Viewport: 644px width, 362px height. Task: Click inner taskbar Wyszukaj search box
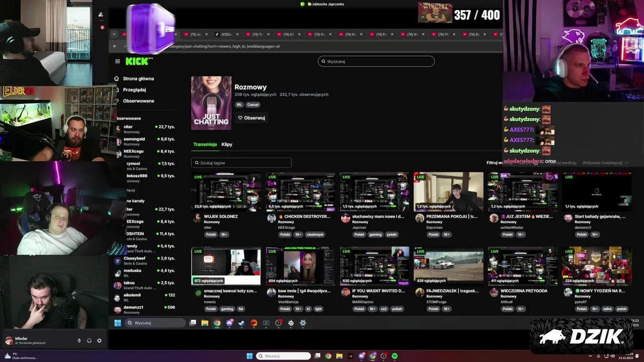tap(155, 323)
